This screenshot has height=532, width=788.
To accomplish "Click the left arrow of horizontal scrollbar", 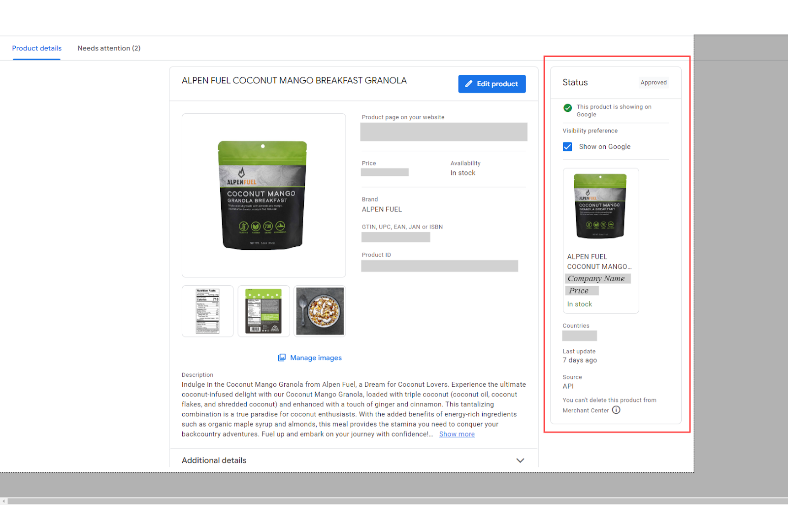I will tap(4, 501).
